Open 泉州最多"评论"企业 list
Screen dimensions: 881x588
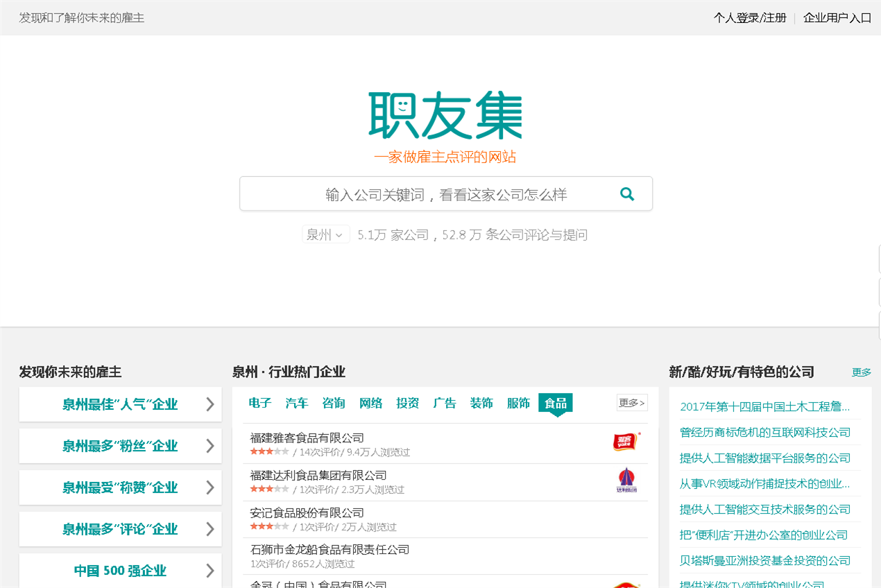pyautogui.click(x=120, y=529)
